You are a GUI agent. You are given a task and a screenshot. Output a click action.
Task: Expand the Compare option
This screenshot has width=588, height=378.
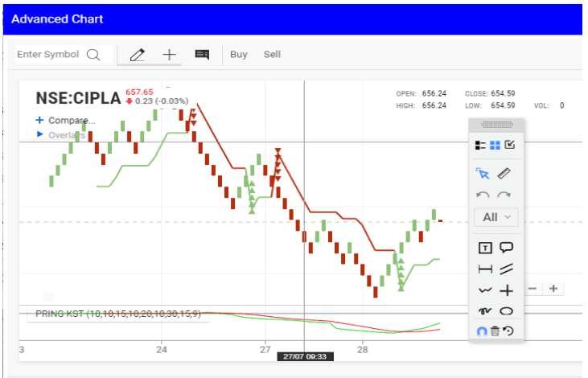(65, 121)
